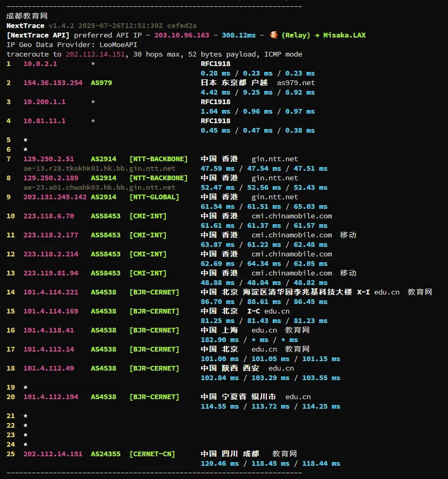448x479 pixels.
Task: Click hop 8 IP 129.250.2.189
Action: pos(51,178)
